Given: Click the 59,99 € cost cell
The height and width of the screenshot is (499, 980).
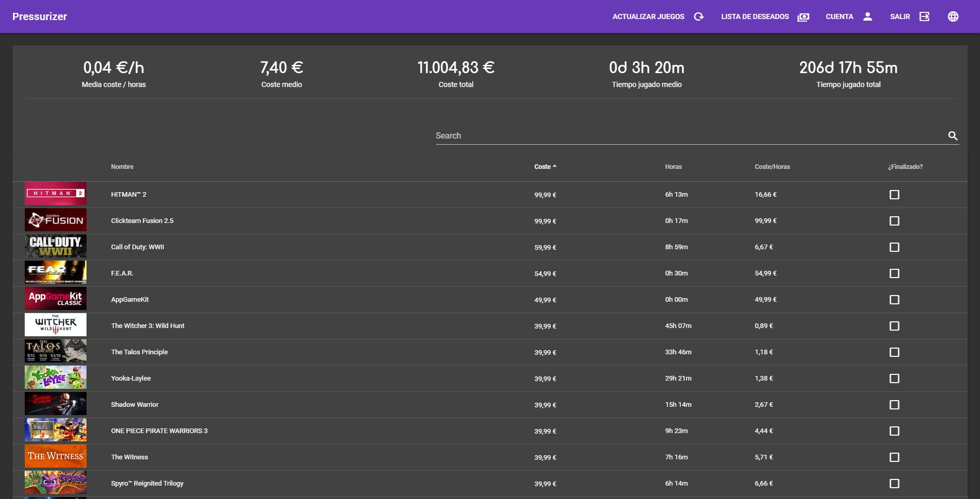Looking at the screenshot, I should (x=545, y=248).
